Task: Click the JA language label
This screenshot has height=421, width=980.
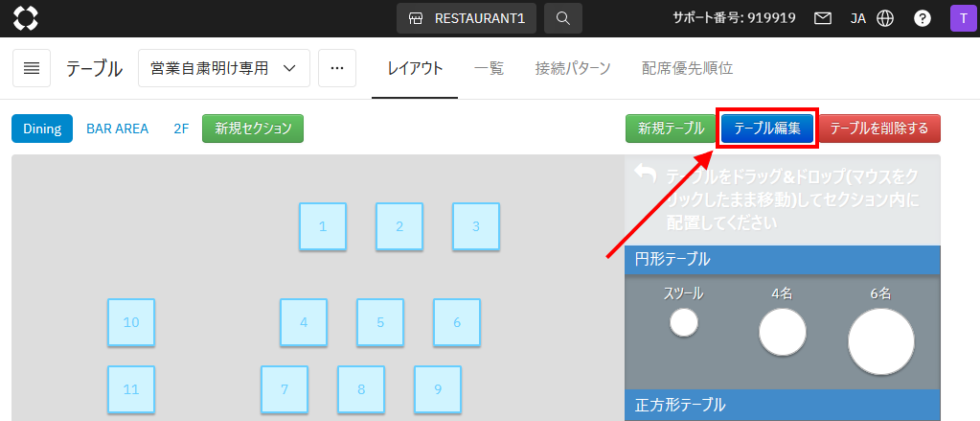Action: point(858,18)
